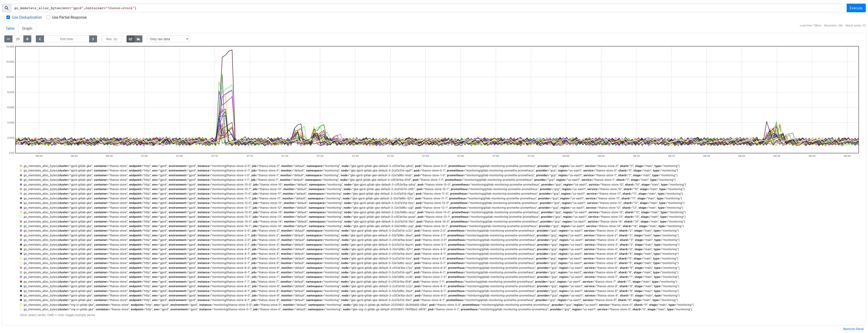Viewport: 868px width, 333px height.
Task: Select the Graph tab
Action: coord(27,29)
